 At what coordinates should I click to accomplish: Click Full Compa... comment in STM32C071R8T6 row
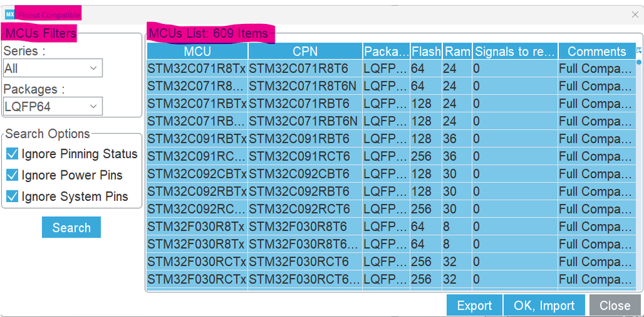point(597,68)
